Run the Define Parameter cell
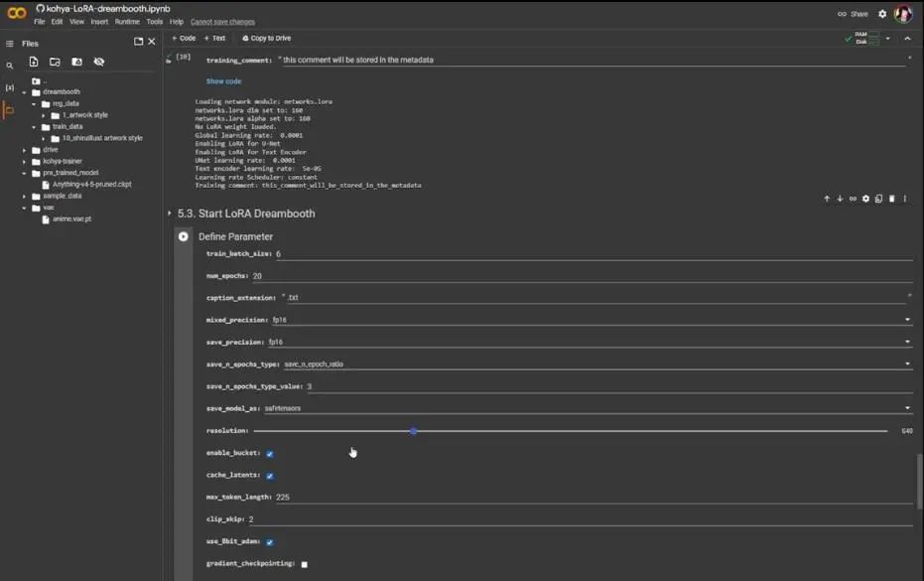This screenshot has height=581, width=924. pos(184,236)
